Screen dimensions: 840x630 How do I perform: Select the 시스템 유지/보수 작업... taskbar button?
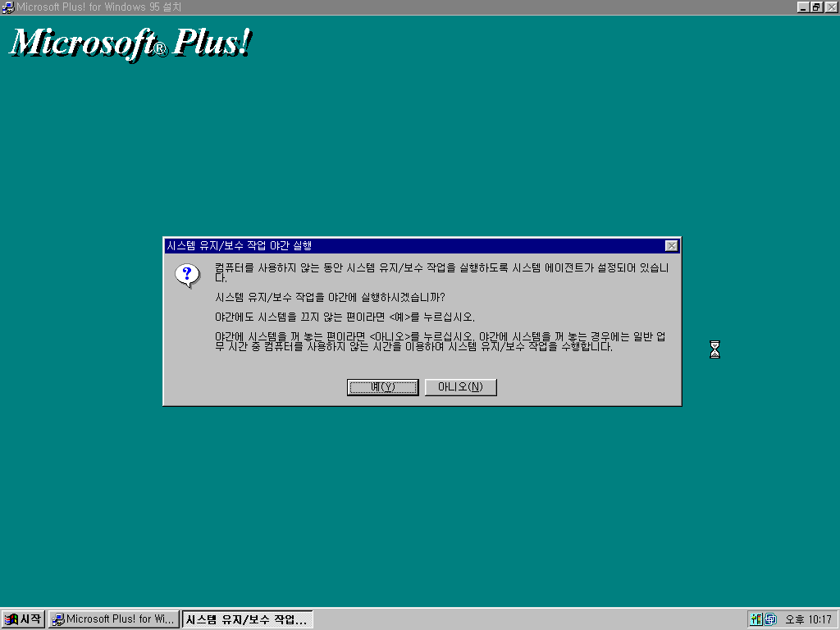pos(248,619)
